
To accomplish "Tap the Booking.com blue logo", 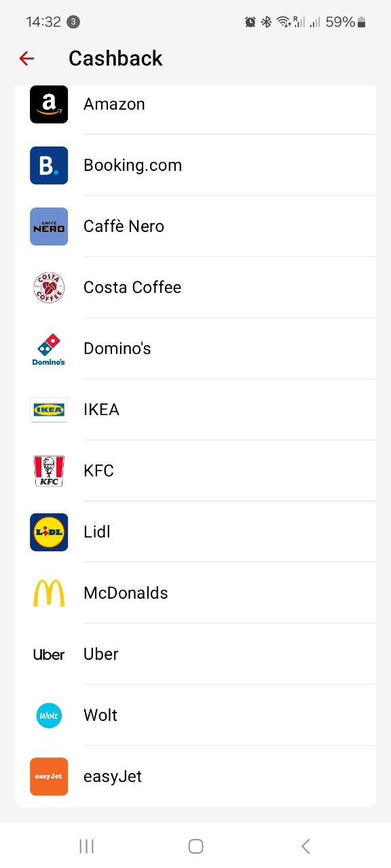I will pyautogui.click(x=49, y=165).
